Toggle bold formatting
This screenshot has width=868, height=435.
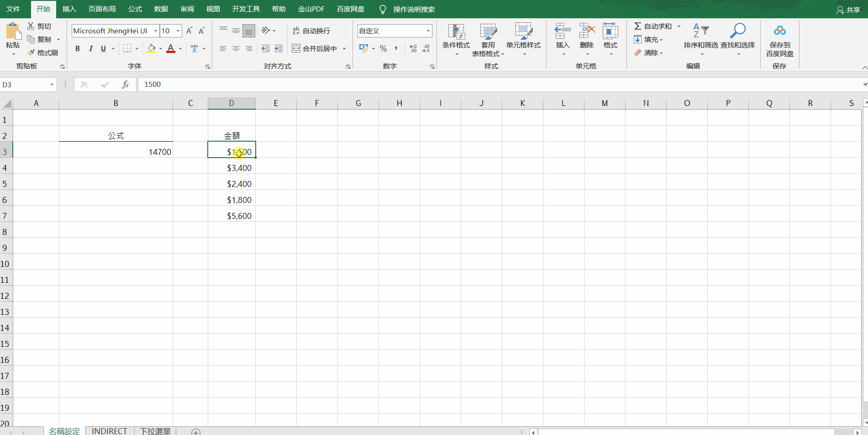78,48
